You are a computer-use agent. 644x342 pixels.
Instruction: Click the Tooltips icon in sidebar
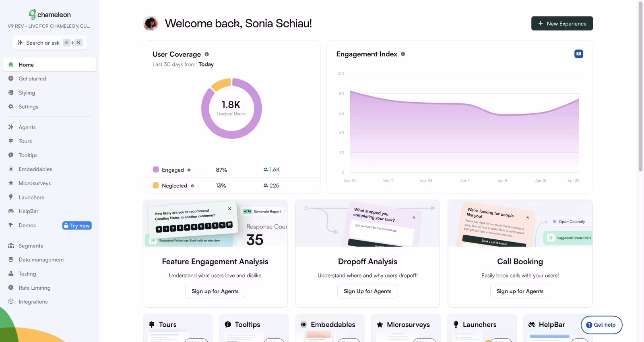(11, 155)
